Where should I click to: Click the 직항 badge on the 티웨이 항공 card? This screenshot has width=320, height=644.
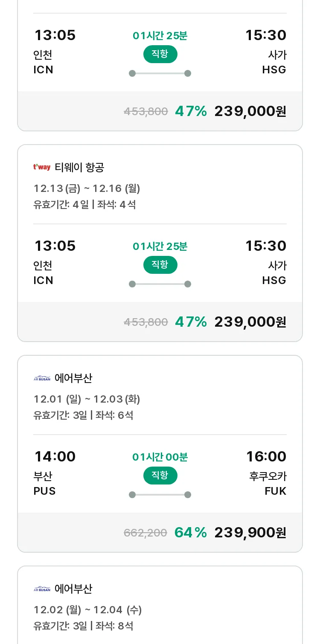(160, 265)
